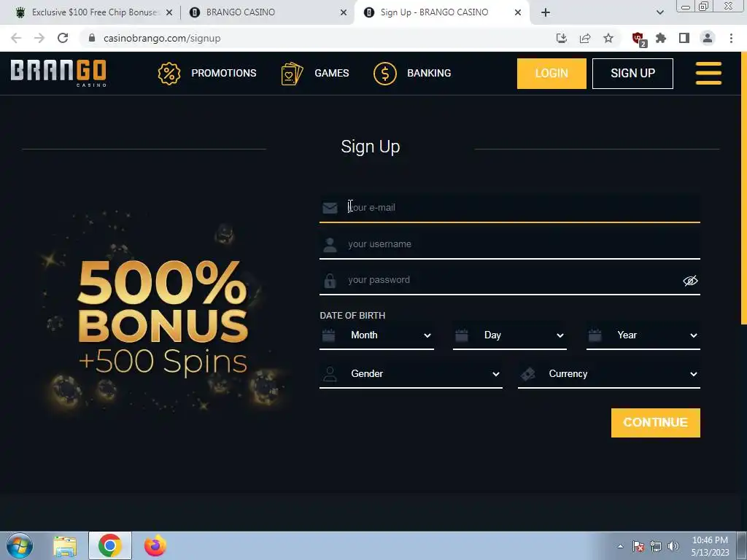Viewport: 747px width, 560px height.
Task: Expand the Day dropdown
Action: 510,335
